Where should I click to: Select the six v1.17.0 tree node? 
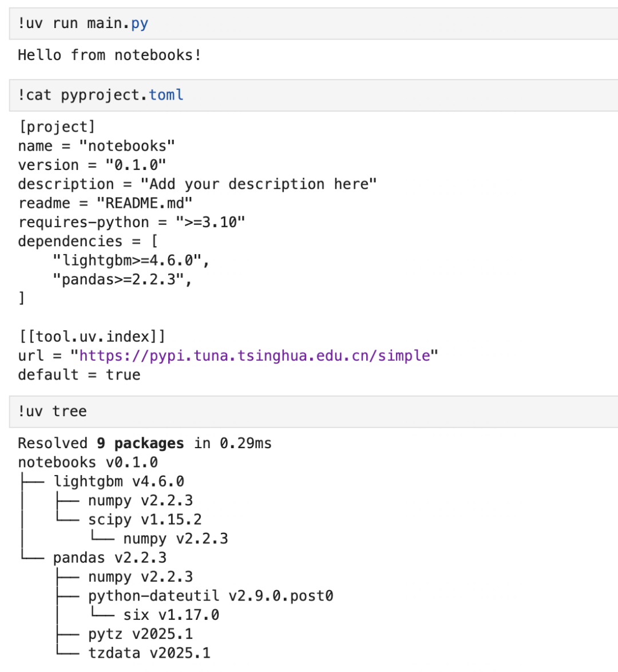[171, 615]
